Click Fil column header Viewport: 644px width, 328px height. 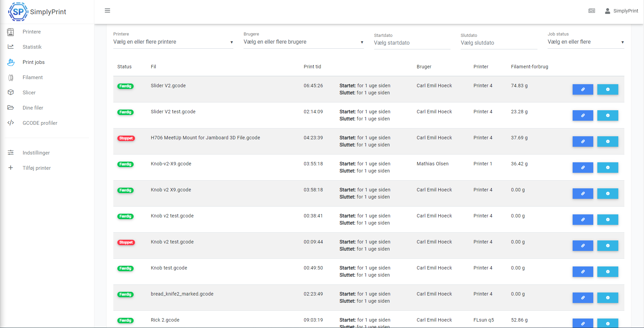[153, 67]
